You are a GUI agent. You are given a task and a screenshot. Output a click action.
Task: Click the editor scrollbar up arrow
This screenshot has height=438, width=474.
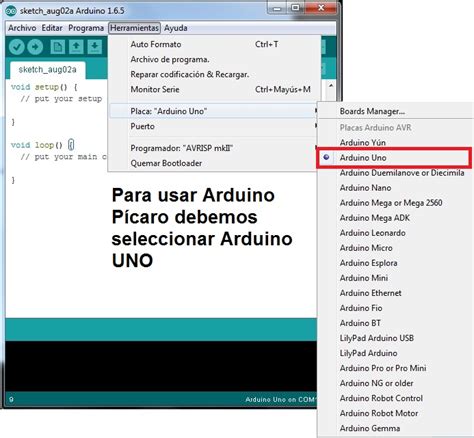[331, 86]
